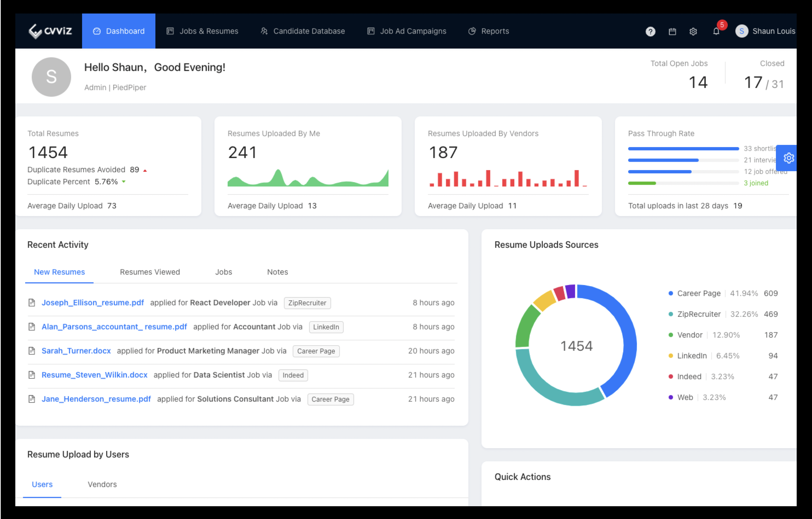Click the ZipRecruiter source tag

coord(307,303)
